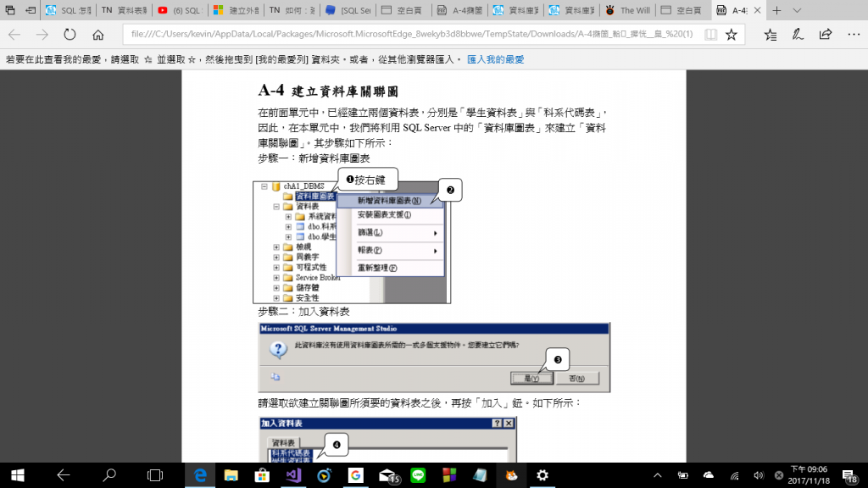Click '重新整理(F)' in the document image
This screenshot has height=488, width=868.
[377, 268]
